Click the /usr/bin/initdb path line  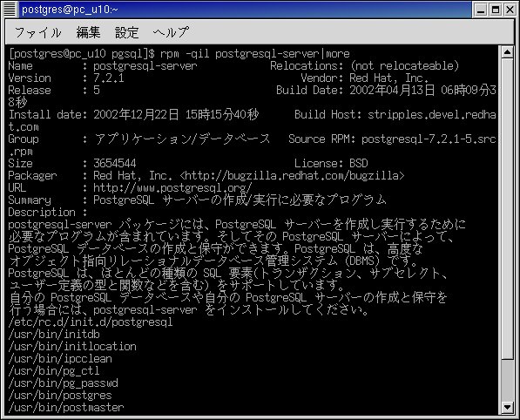54,335
